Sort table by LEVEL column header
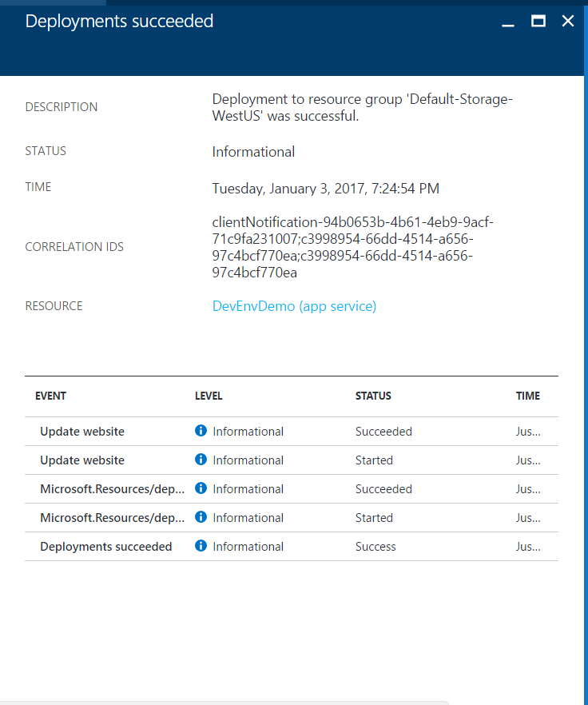The image size is (588, 705). [x=209, y=396]
